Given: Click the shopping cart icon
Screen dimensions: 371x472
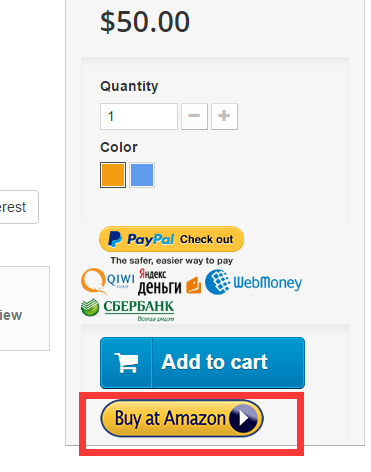Looking at the screenshot, I should [x=126, y=363].
